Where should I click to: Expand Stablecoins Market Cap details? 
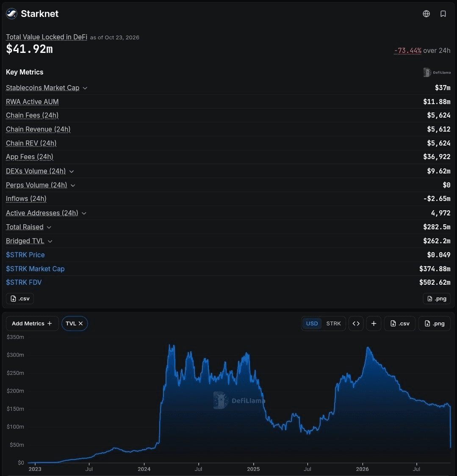point(85,88)
